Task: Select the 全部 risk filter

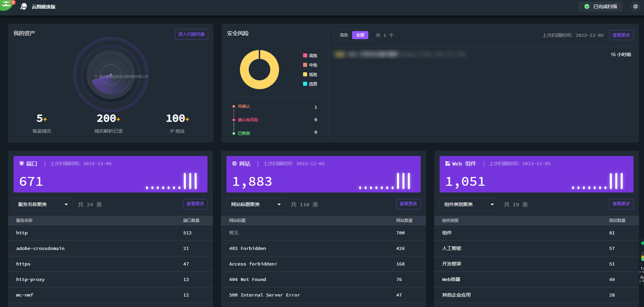Action: (360, 35)
